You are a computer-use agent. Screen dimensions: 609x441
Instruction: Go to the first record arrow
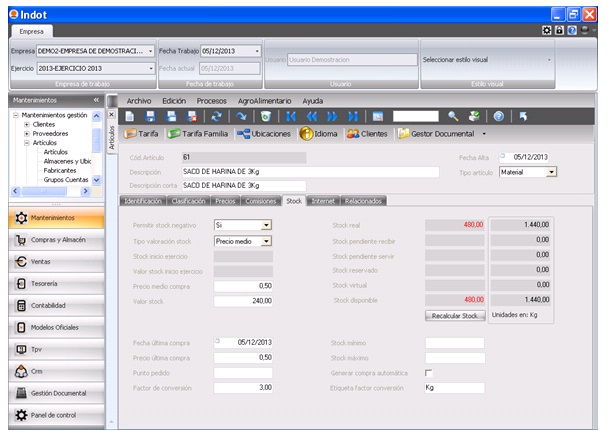click(x=291, y=117)
